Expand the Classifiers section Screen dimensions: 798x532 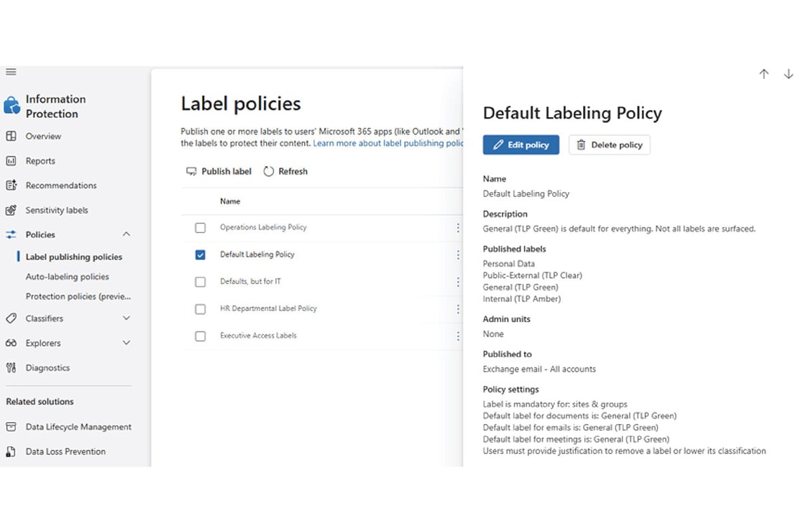(x=127, y=318)
